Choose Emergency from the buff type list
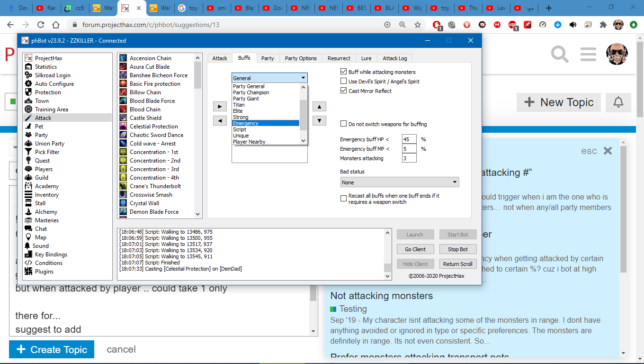 pyautogui.click(x=265, y=123)
